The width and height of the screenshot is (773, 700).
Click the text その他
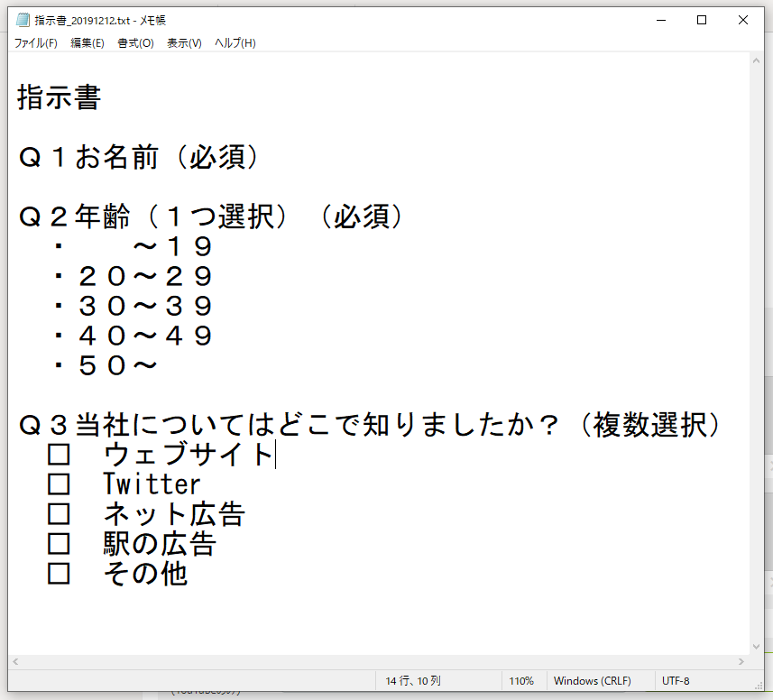tap(146, 574)
